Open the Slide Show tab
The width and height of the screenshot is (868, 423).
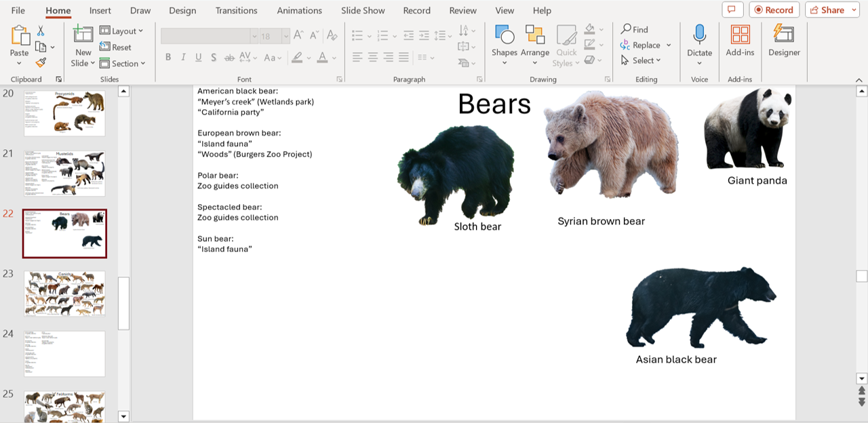coord(363,11)
